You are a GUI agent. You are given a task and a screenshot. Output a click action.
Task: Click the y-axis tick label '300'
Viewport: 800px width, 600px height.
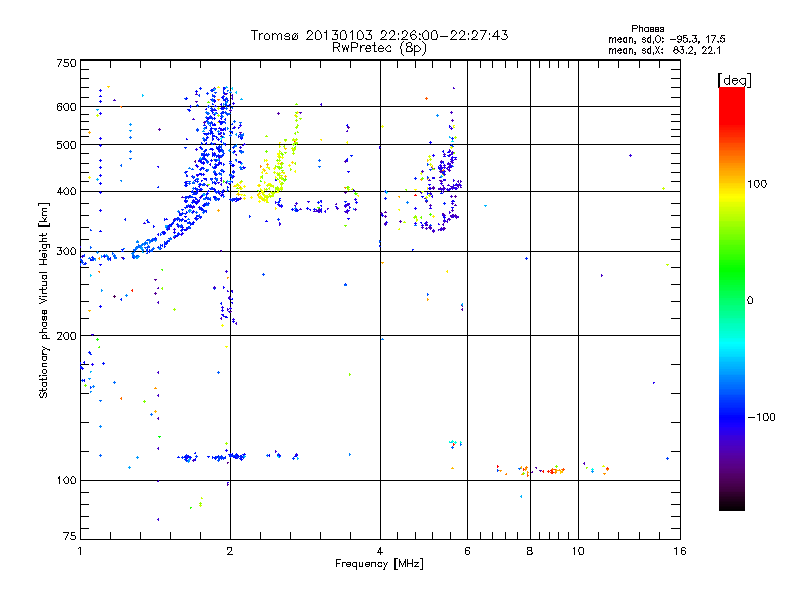point(66,252)
